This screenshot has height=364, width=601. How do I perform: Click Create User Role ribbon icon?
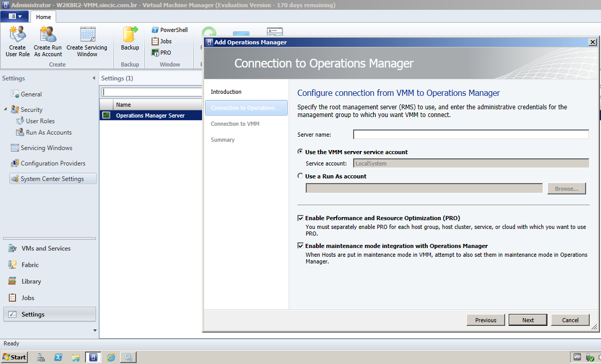click(x=17, y=41)
